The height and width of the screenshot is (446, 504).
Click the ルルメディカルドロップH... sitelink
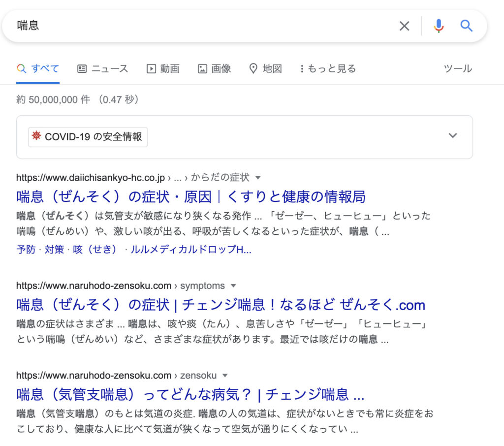[191, 249]
